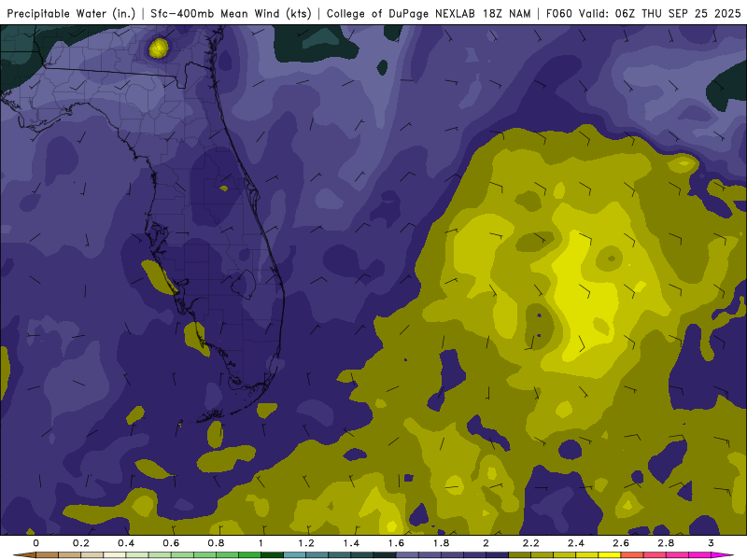The height and width of the screenshot is (560, 747).
Task: Click the '2' label on the color scale
Action: (486, 543)
